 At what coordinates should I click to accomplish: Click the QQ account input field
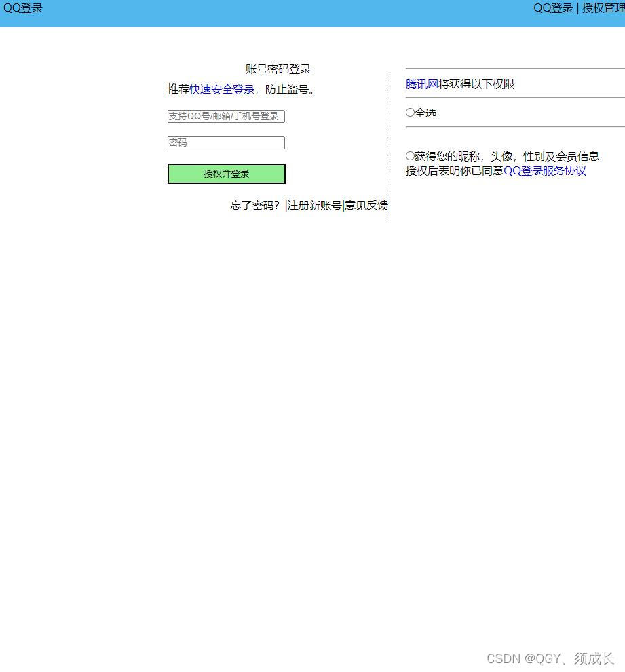pyautogui.click(x=226, y=116)
